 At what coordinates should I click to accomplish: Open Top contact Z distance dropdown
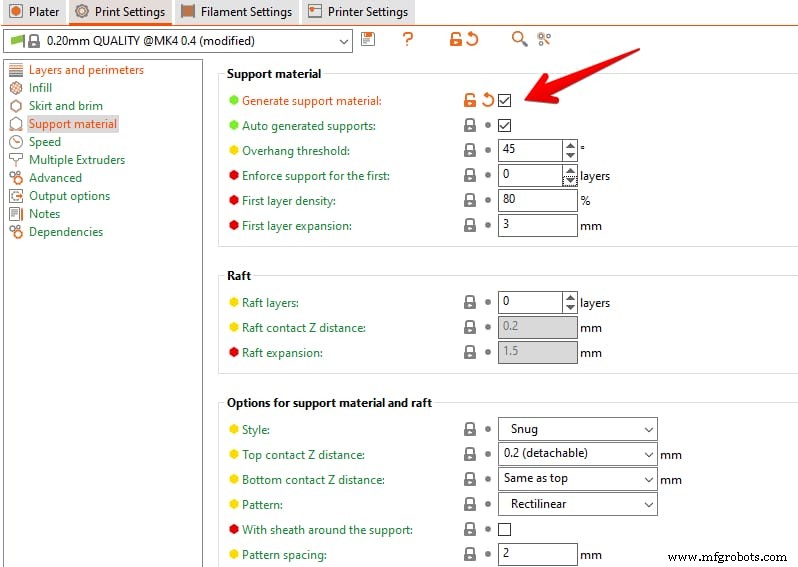[578, 454]
